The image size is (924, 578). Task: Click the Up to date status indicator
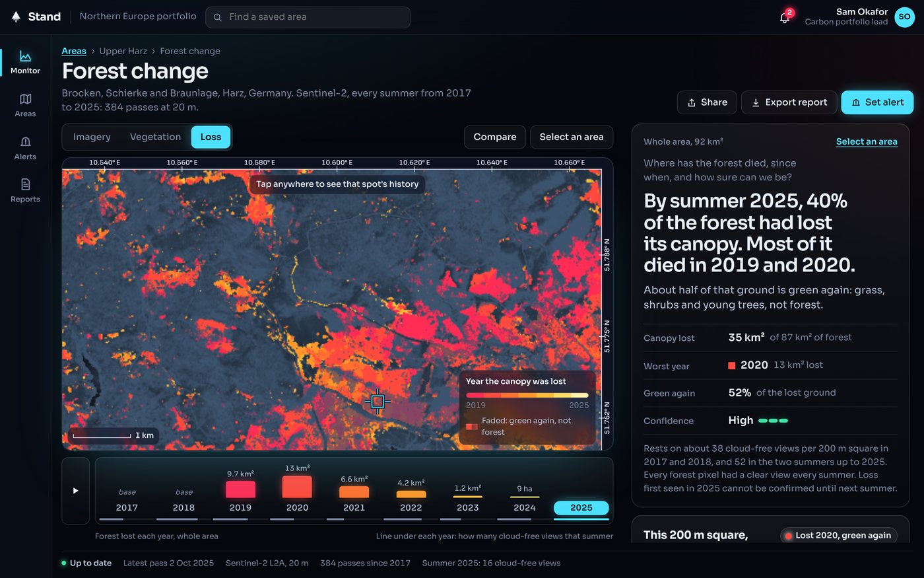pyautogui.click(x=86, y=563)
